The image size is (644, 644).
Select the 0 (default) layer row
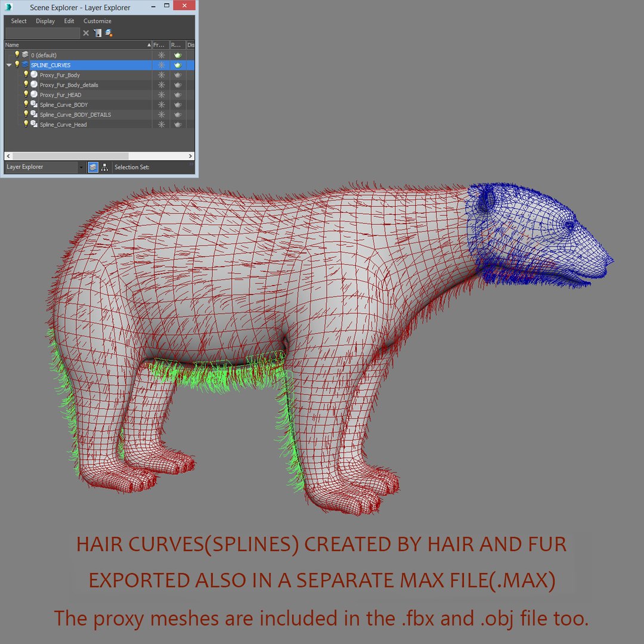coord(100,55)
